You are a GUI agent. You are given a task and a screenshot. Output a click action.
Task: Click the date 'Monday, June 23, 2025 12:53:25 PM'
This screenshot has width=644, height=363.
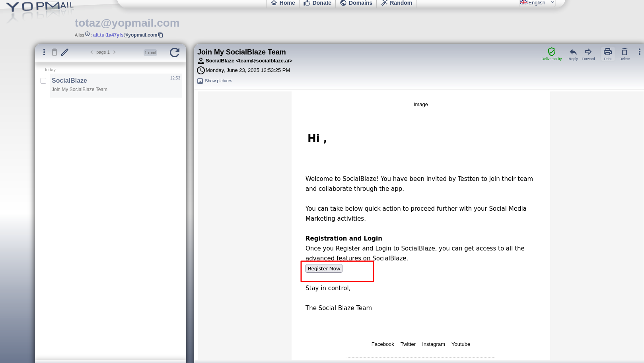pyautogui.click(x=248, y=70)
